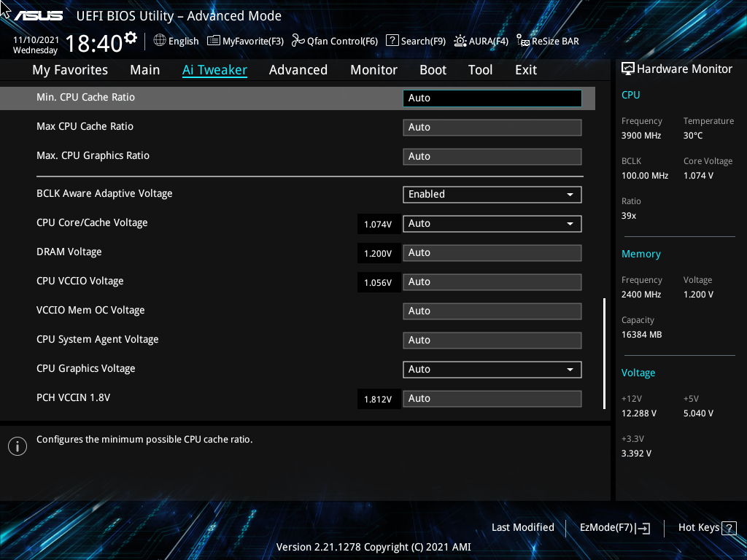Click the settings list scrollbar
Screen dimensions: 747x560
coord(604,354)
